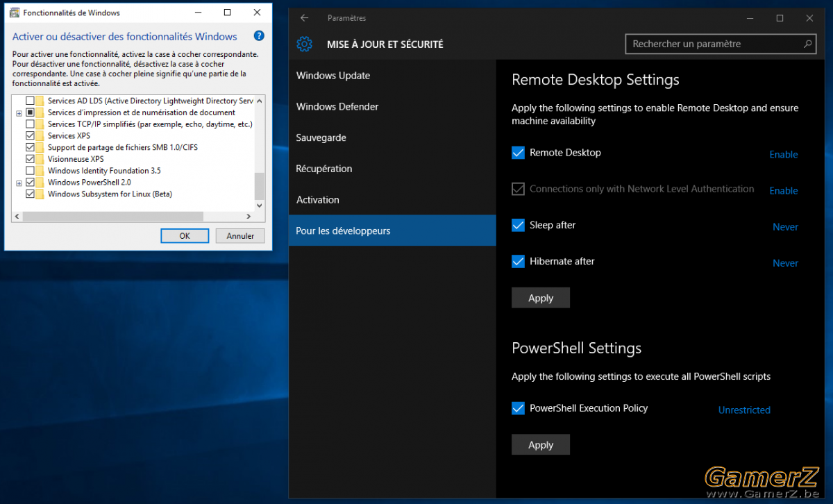The image size is (833, 504).
Task: Click the features list vertical scrollbar thumb
Action: click(260, 185)
